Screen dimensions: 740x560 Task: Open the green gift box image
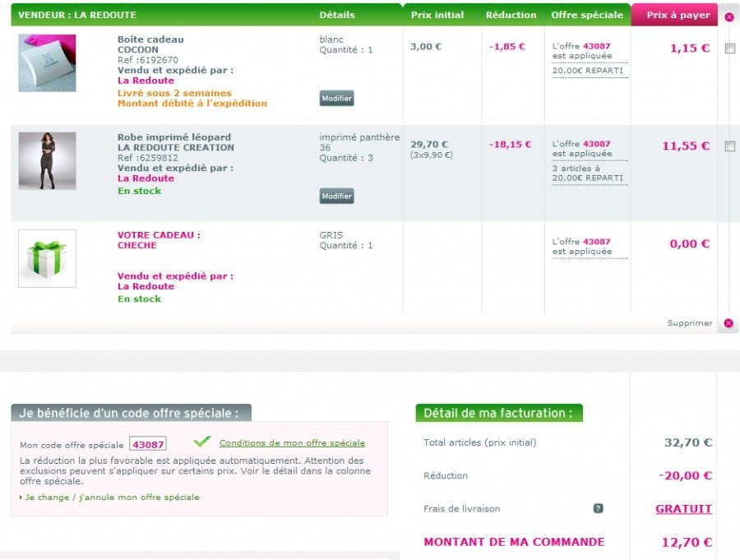click(47, 258)
